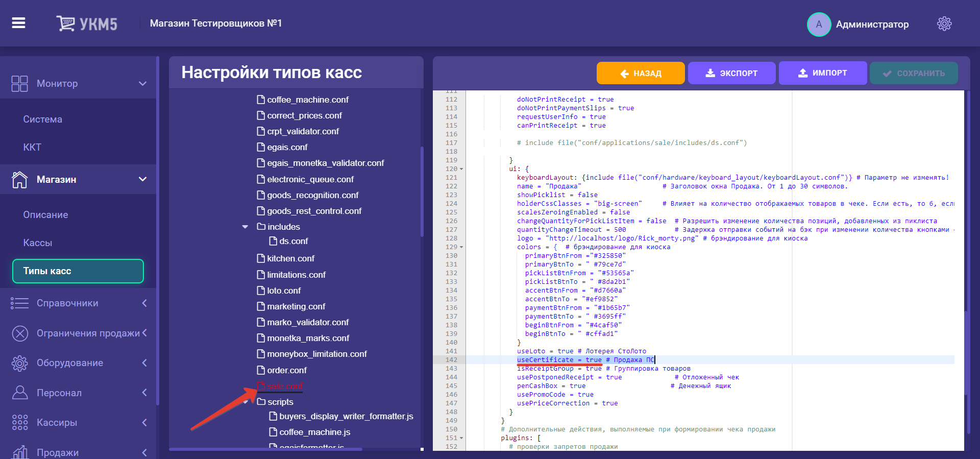
Task: Open limitations.conf file
Action: (x=296, y=275)
